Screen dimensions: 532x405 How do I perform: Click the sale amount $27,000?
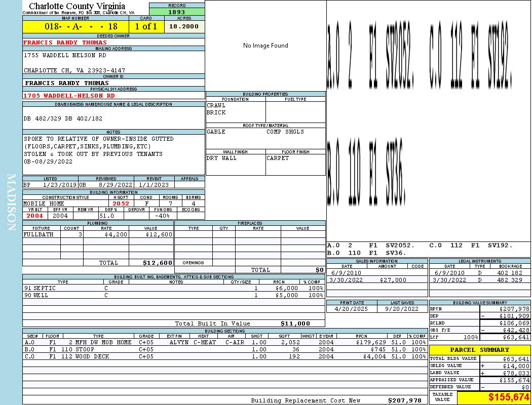pos(393,280)
